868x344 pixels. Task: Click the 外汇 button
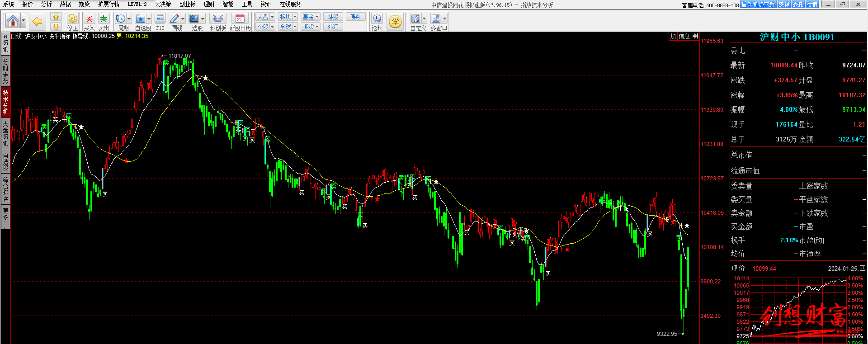coord(333,27)
